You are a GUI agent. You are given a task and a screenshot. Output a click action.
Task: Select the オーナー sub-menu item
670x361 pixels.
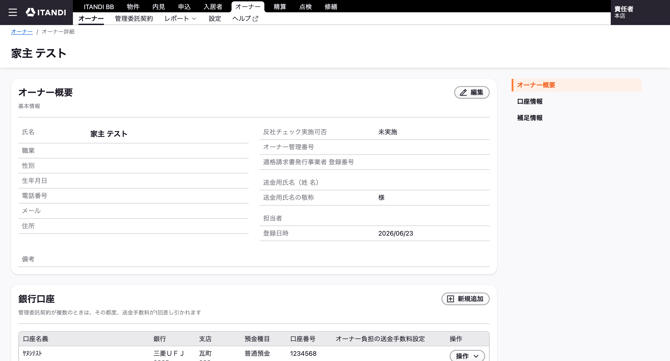click(x=91, y=19)
